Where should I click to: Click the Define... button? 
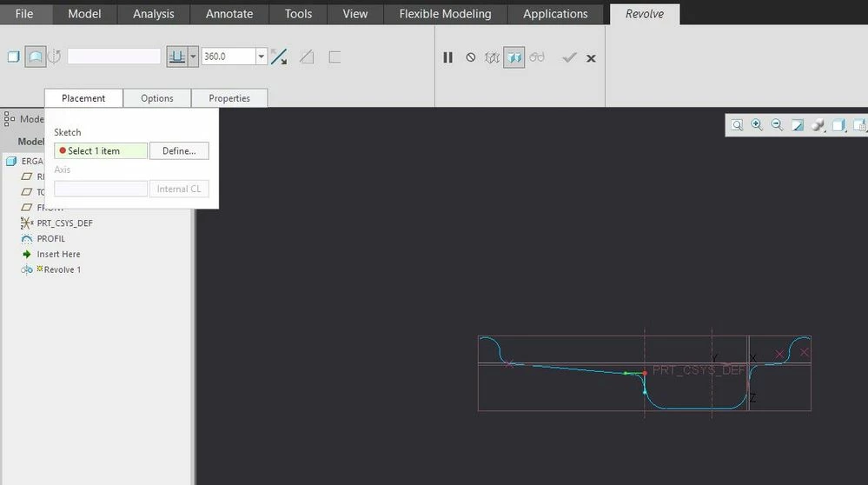(179, 150)
